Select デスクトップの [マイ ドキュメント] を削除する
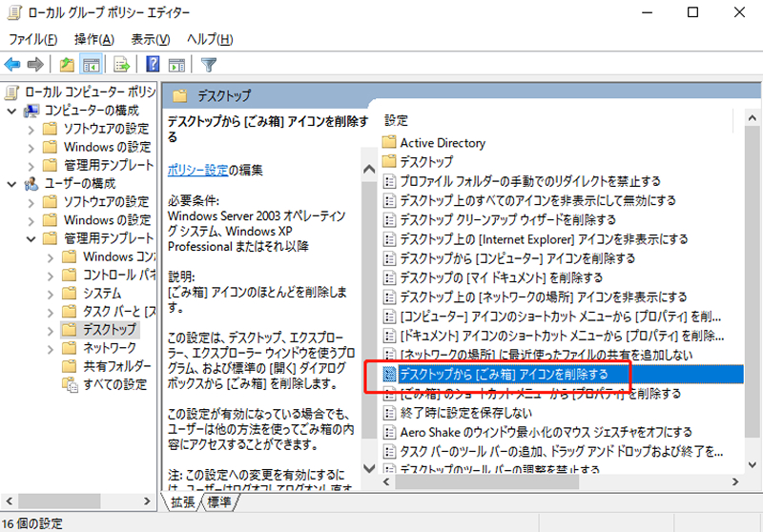This screenshot has height=532, width=763. pyautogui.click(x=502, y=277)
